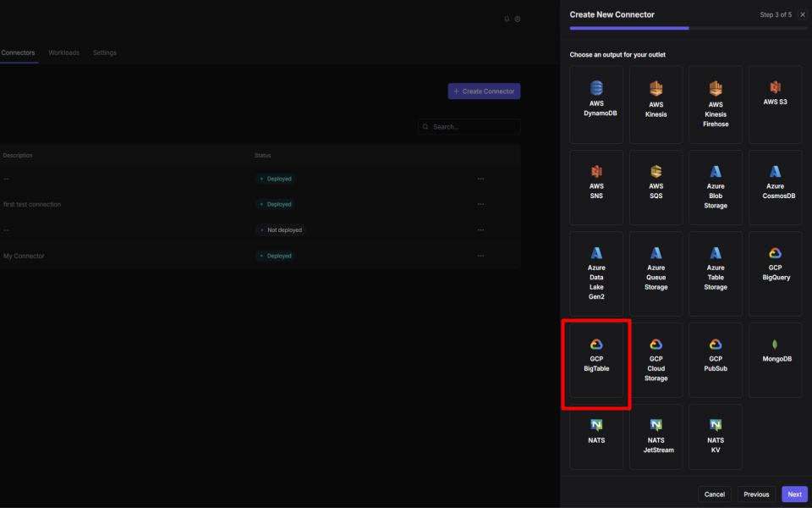Click the Description column header
Viewport: 812px width, 508px height.
point(18,156)
